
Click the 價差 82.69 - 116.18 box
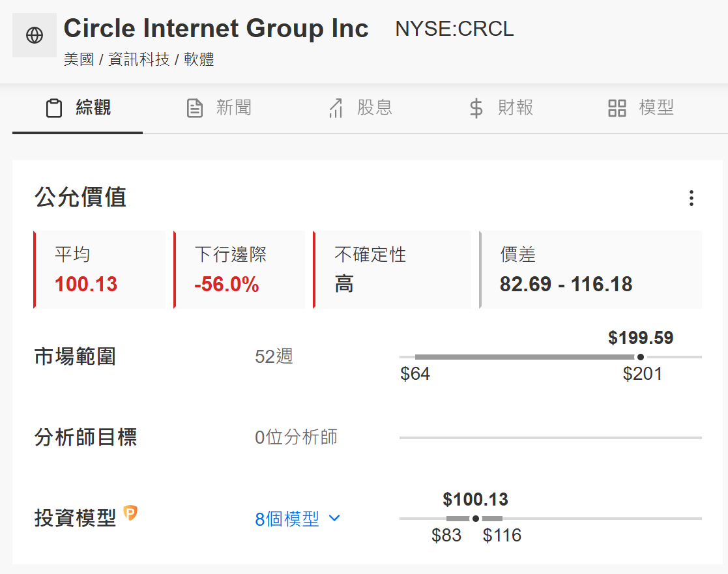[590, 270]
